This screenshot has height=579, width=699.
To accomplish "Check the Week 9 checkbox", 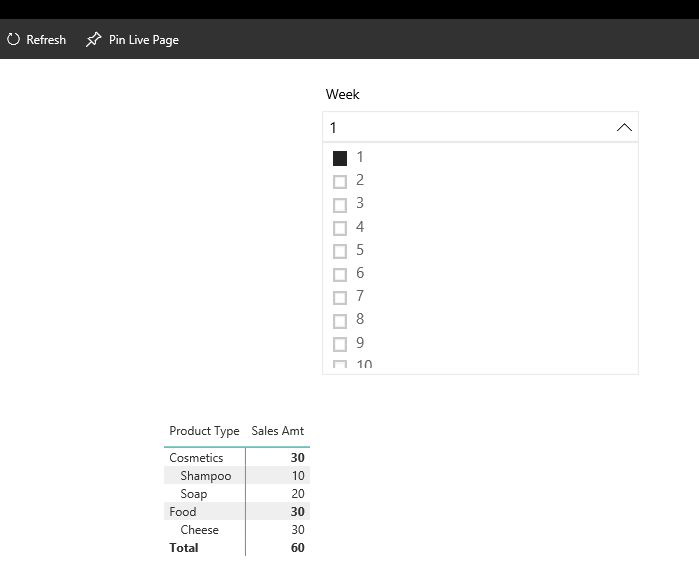I will pyautogui.click(x=340, y=344).
